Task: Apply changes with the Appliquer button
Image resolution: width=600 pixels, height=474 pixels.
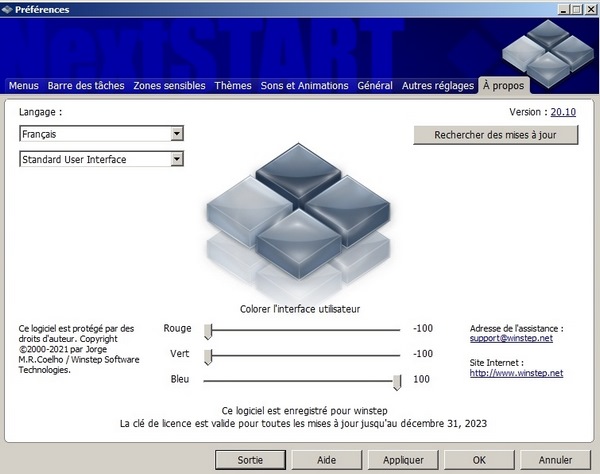Action: pos(403,460)
